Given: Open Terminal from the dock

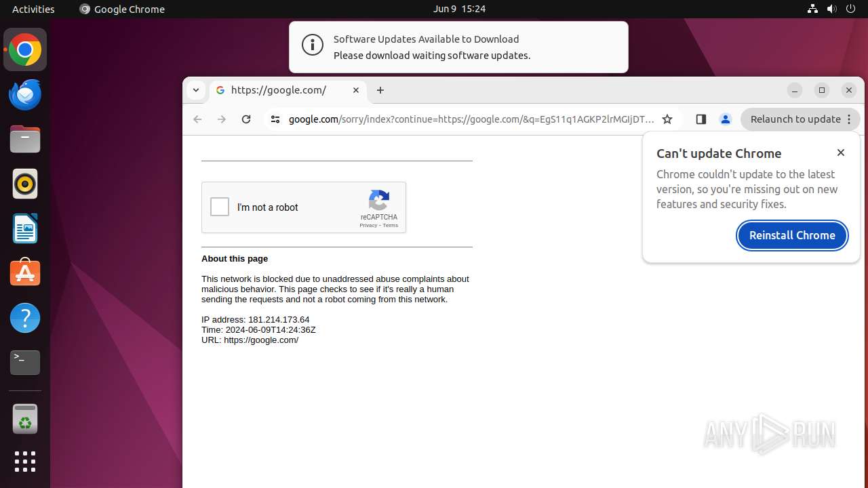Looking at the screenshot, I should 25,363.
